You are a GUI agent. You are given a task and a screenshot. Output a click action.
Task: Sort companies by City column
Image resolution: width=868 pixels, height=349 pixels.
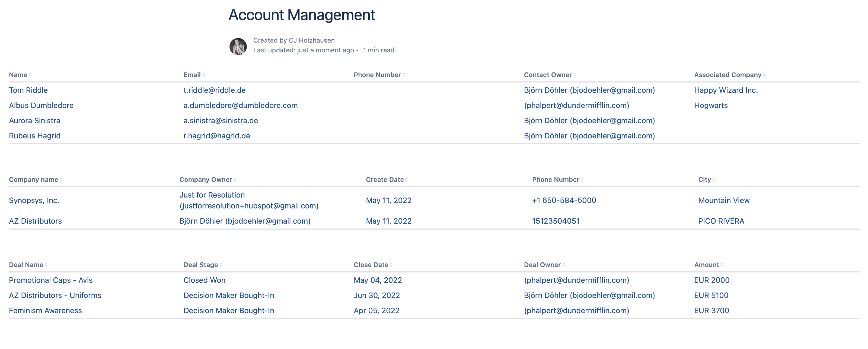point(714,180)
